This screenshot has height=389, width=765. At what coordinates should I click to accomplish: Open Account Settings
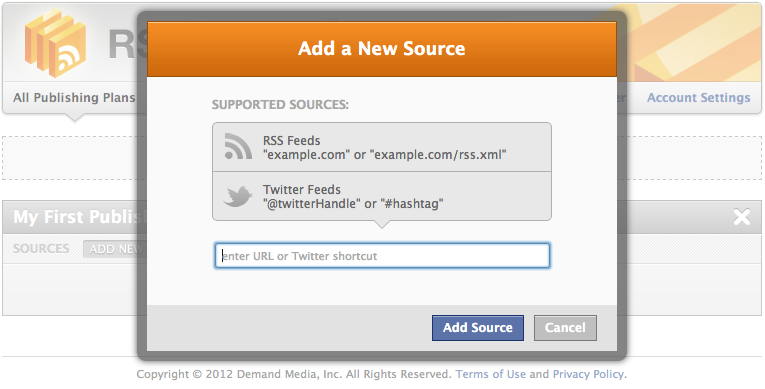point(698,98)
